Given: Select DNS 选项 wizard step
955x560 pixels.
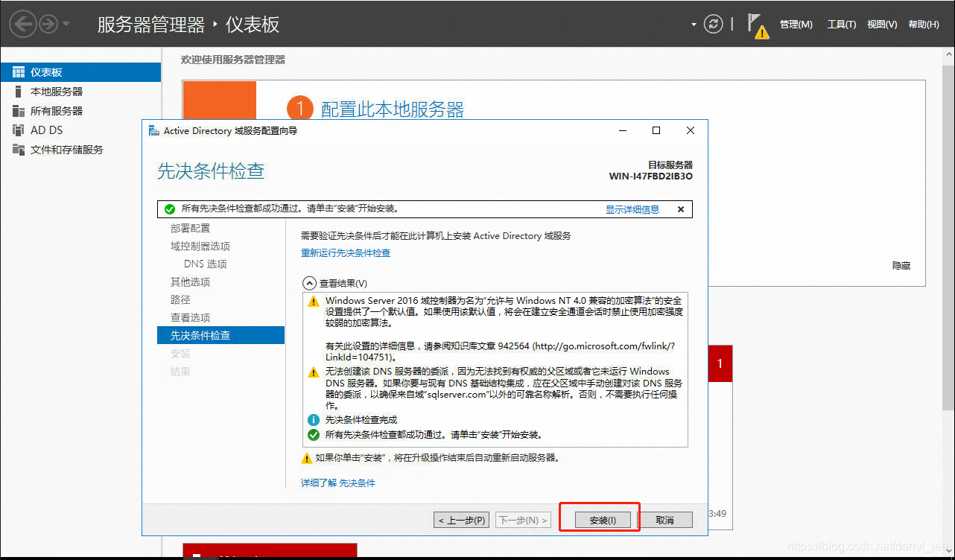Looking at the screenshot, I should 206,264.
